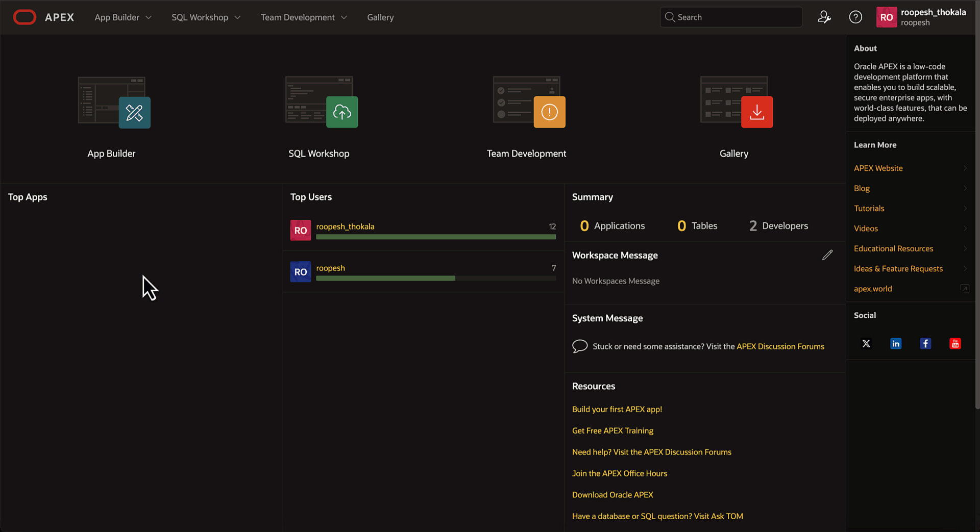Open the App Builder icon

pyautogui.click(x=134, y=112)
